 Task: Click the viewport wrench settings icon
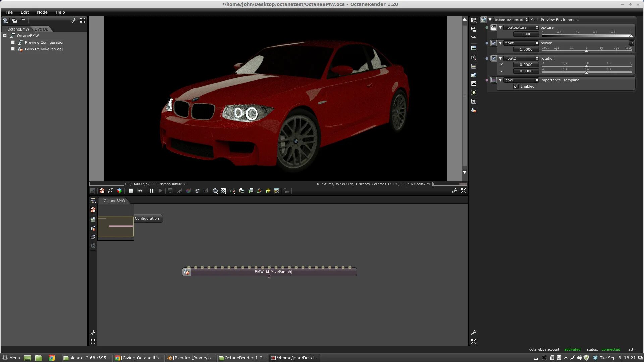point(454,191)
